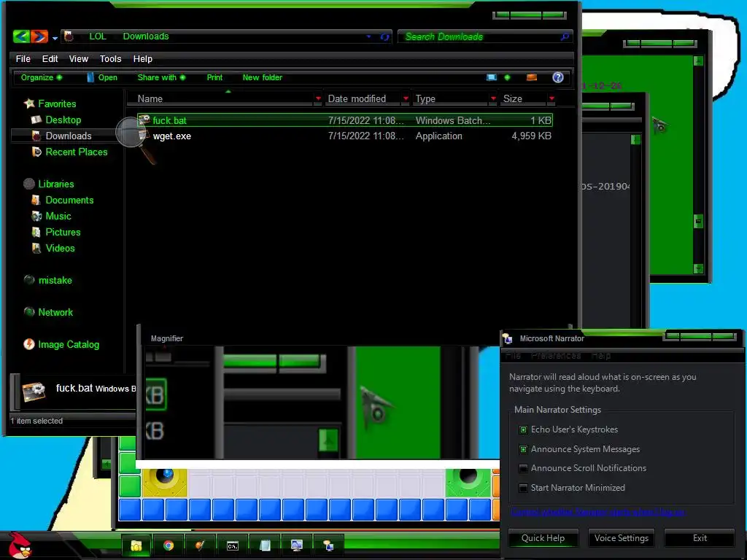This screenshot has height=560, width=747.
Task: Open Voice Settings in Narrator
Action: 622,537
